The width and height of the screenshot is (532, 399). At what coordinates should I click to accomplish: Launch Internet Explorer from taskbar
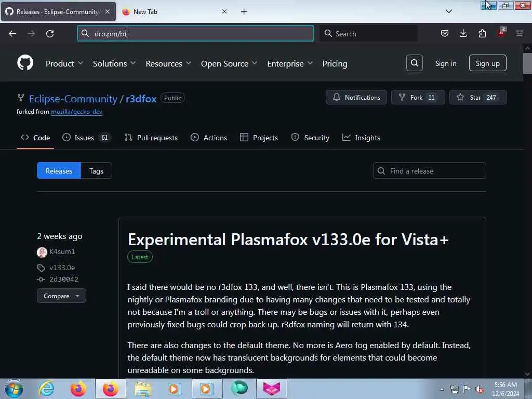(46, 389)
